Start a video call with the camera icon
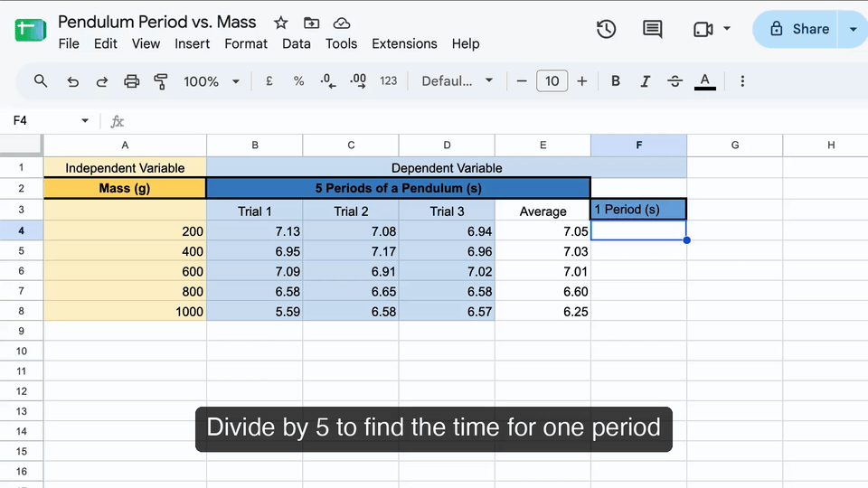The width and height of the screenshot is (868, 488). coord(703,29)
